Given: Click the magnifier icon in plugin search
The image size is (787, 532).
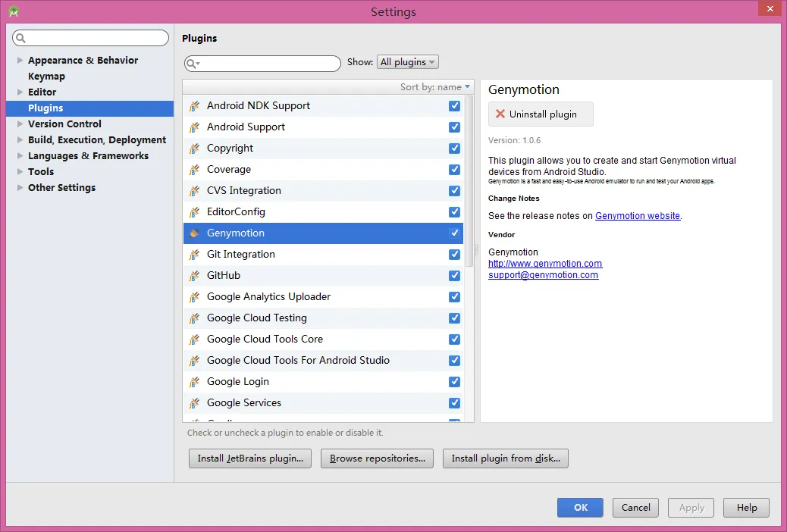Looking at the screenshot, I should [192, 64].
